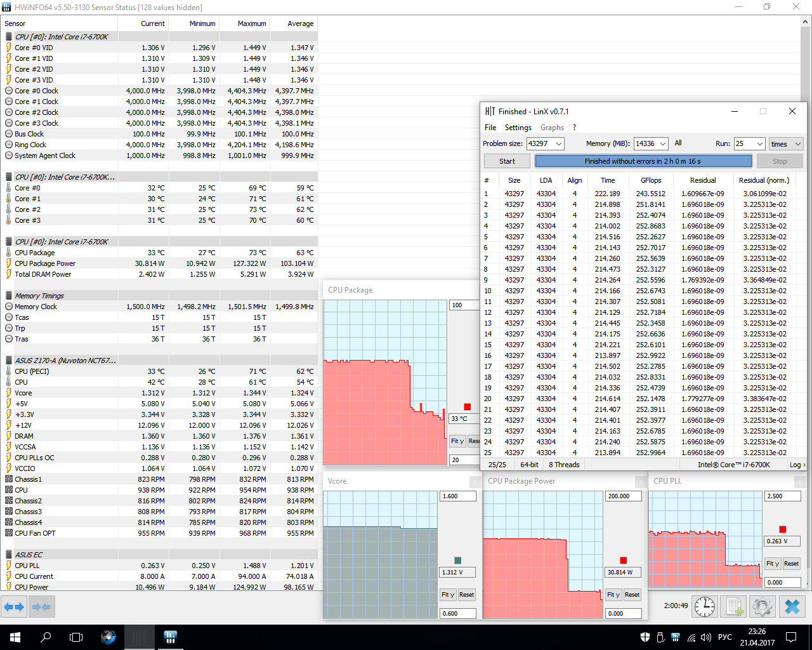The height and width of the screenshot is (650, 812).
Task: Open the times unit dropdown in LinX
Action: tap(786, 144)
